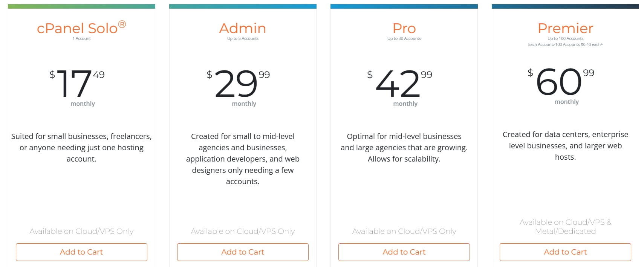644x267 pixels.
Task: Click the $0.40 per extra account note
Action: coord(565,44)
